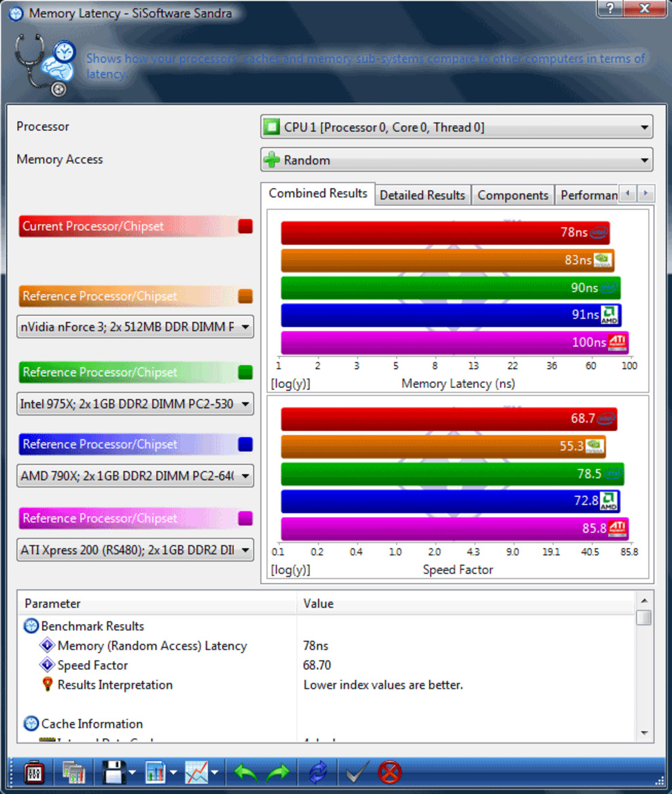Screen dimensions: 672x794
Task: Click the Benchmark Results clock icon
Action: pyautogui.click(x=31, y=626)
